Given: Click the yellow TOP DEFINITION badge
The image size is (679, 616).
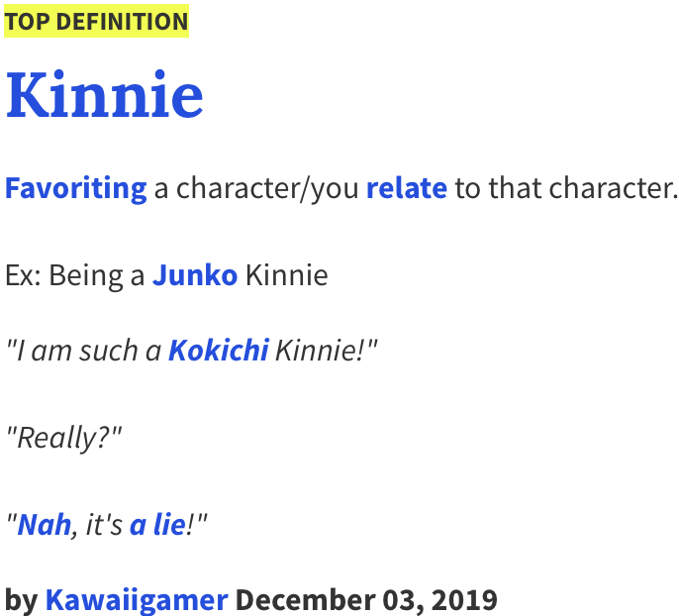Looking at the screenshot, I should pyautogui.click(x=96, y=22).
